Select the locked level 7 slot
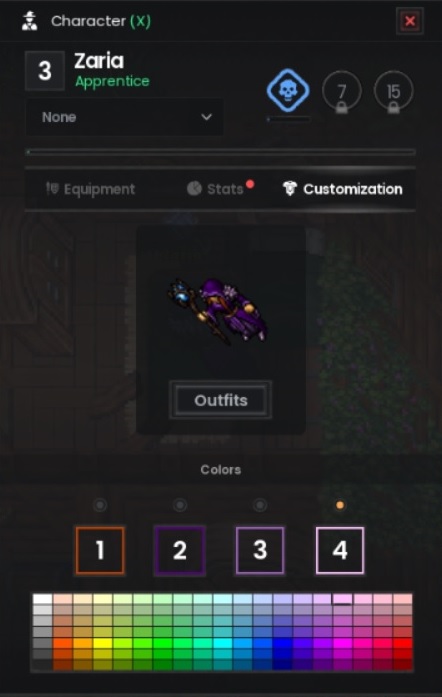Viewport: 442px width, 697px height. coord(341,92)
